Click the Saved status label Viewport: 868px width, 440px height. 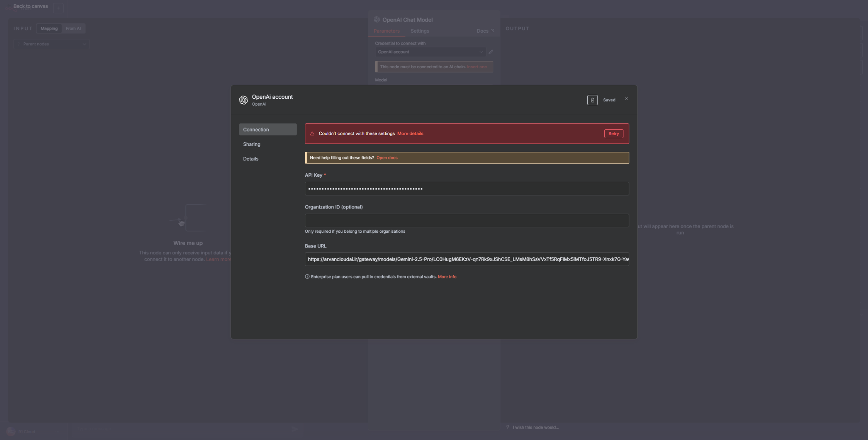[609, 100]
